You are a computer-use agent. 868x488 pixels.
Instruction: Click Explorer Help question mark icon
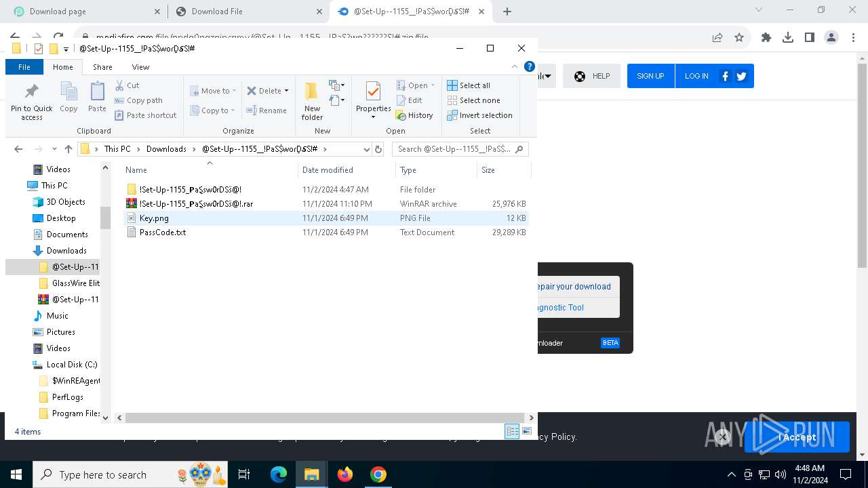pyautogui.click(x=530, y=66)
